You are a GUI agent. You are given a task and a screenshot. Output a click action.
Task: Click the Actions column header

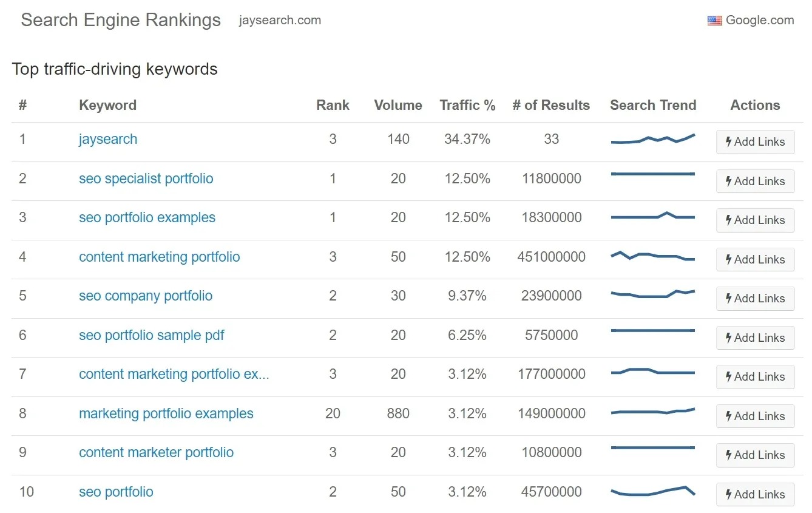coord(755,105)
